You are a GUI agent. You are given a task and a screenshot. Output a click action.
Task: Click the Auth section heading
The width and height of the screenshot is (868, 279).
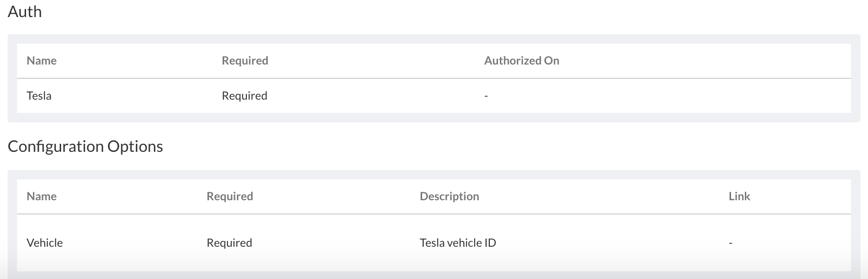[x=25, y=11]
